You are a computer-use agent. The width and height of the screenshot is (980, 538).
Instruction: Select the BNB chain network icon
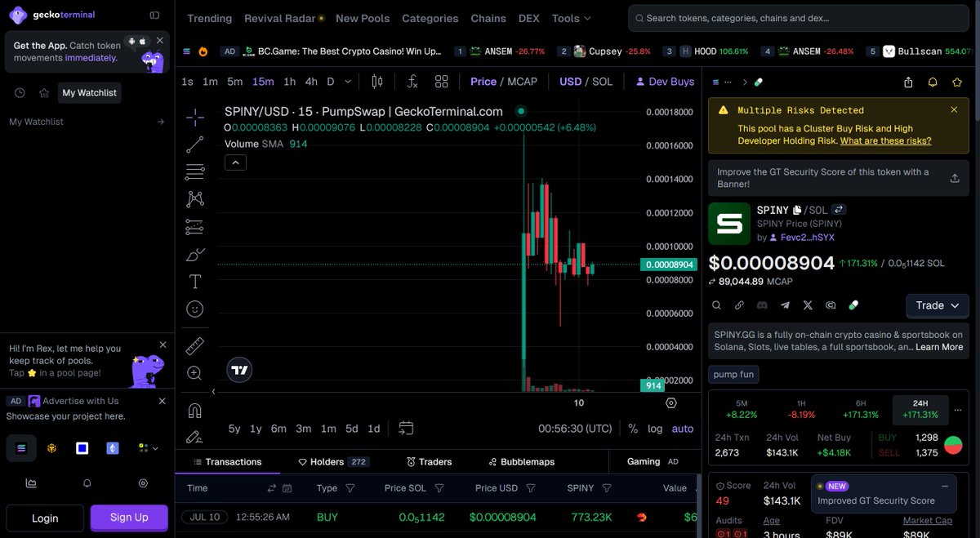pos(51,448)
